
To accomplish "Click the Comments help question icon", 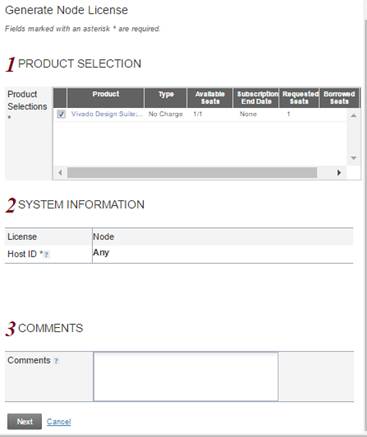I will 56,361.
